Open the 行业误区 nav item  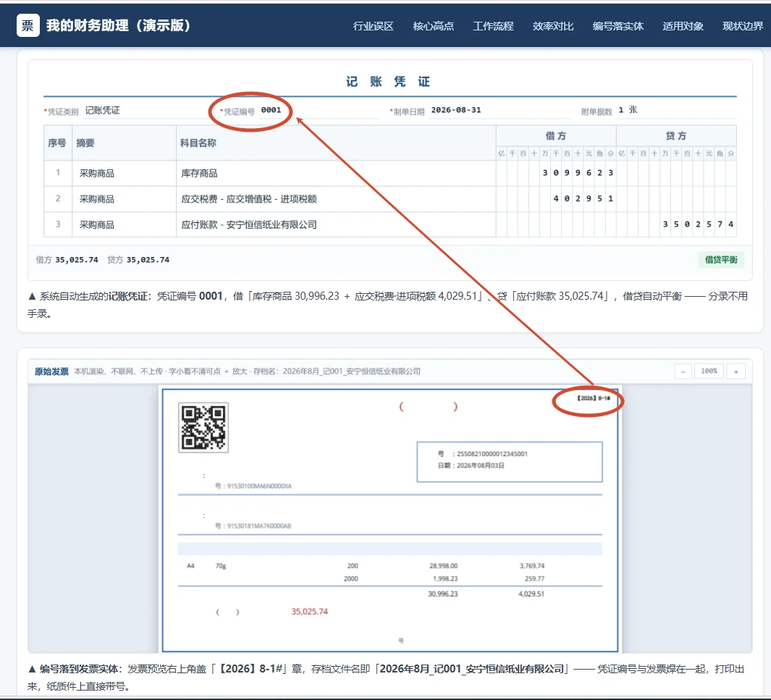374,26
